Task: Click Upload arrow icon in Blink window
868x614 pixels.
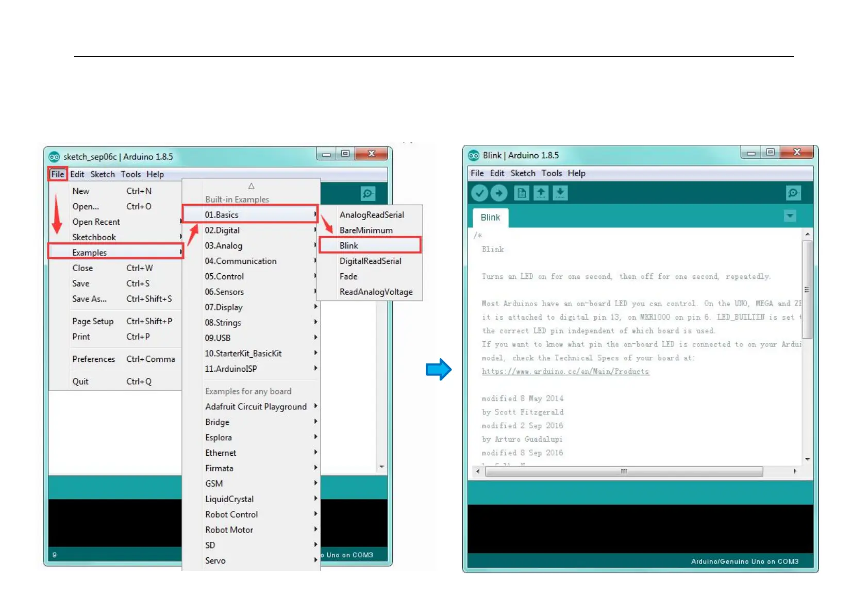Action: click(498, 193)
